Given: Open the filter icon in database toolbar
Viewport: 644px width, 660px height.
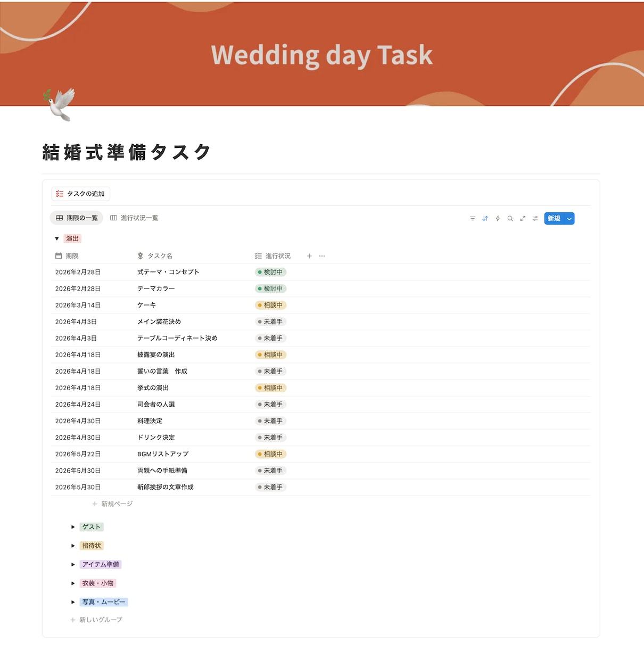Looking at the screenshot, I should point(473,219).
